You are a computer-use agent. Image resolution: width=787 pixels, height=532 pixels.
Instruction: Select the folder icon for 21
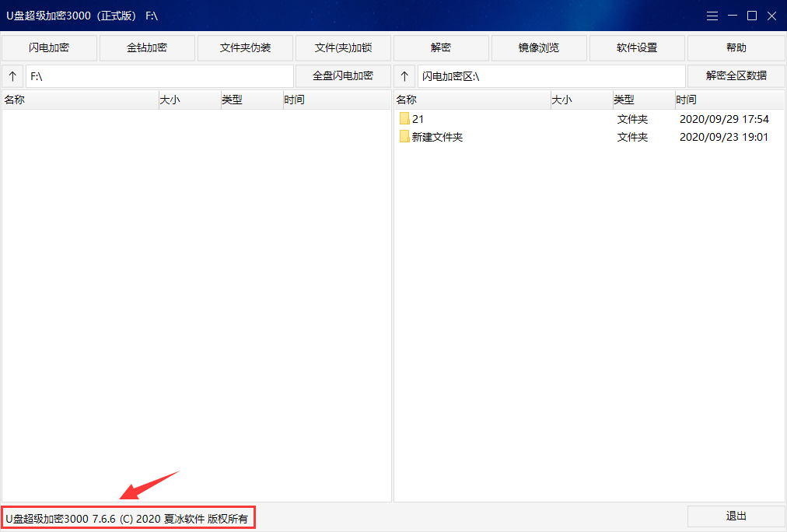(x=404, y=118)
